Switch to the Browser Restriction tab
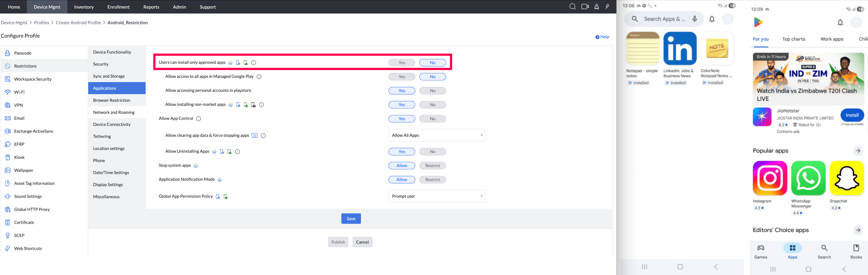This screenshot has width=868, height=275. click(x=111, y=100)
